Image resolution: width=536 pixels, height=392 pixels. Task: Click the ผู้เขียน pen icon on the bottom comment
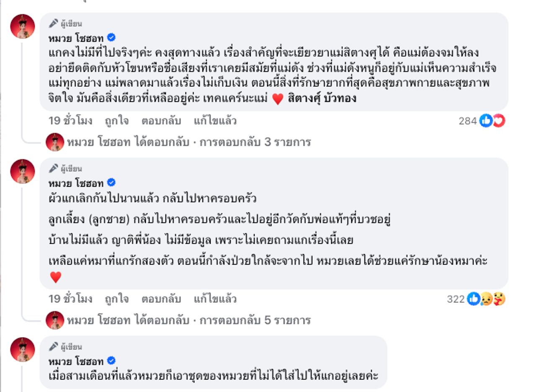pos(53,347)
